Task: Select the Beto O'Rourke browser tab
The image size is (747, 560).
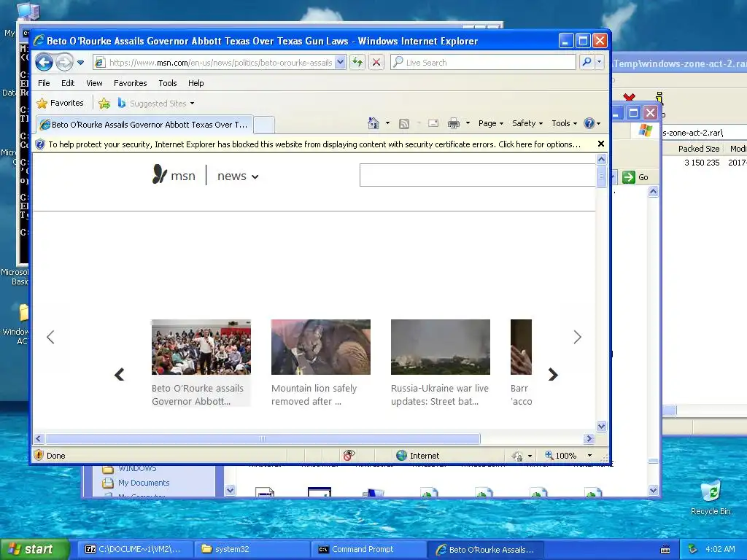Action: pos(145,125)
